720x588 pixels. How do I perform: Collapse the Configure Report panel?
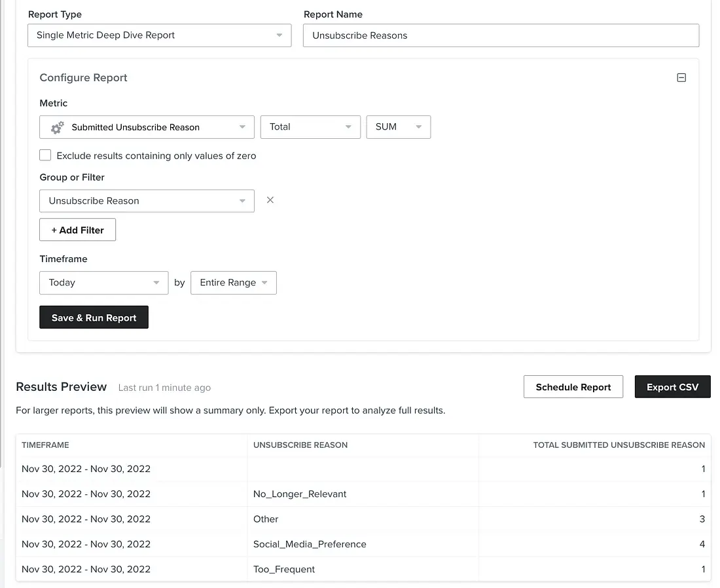click(x=681, y=78)
